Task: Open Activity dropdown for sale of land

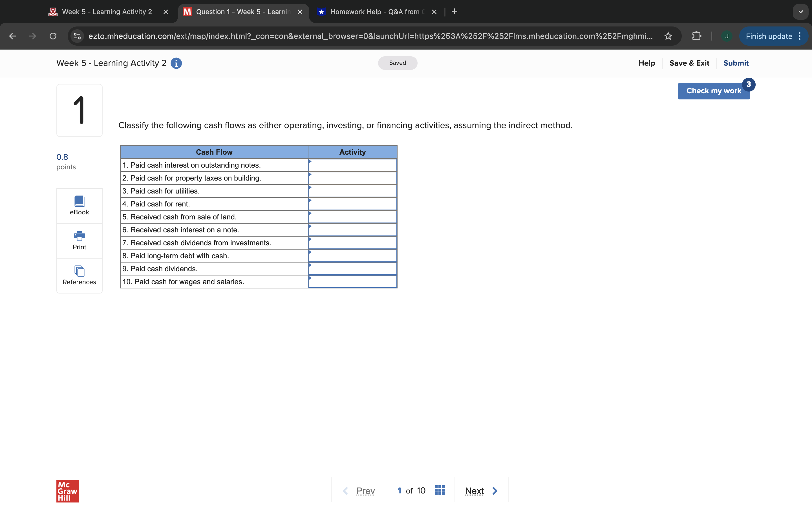Action: tap(352, 217)
